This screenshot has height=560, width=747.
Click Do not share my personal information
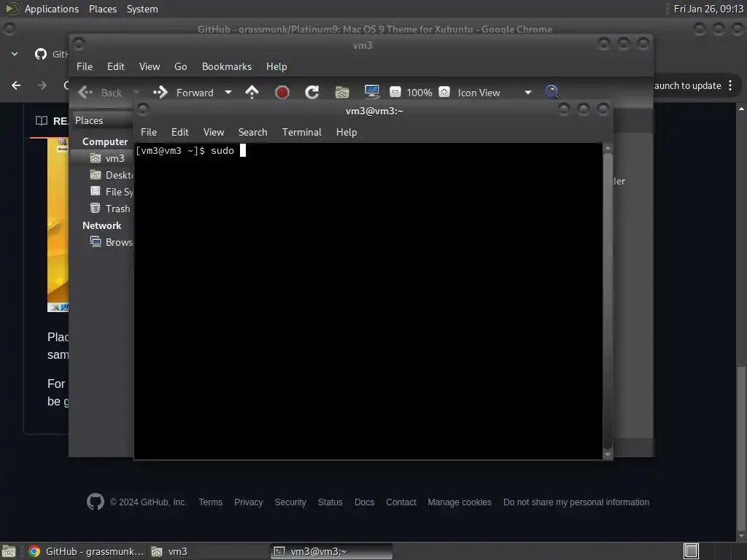pos(576,502)
